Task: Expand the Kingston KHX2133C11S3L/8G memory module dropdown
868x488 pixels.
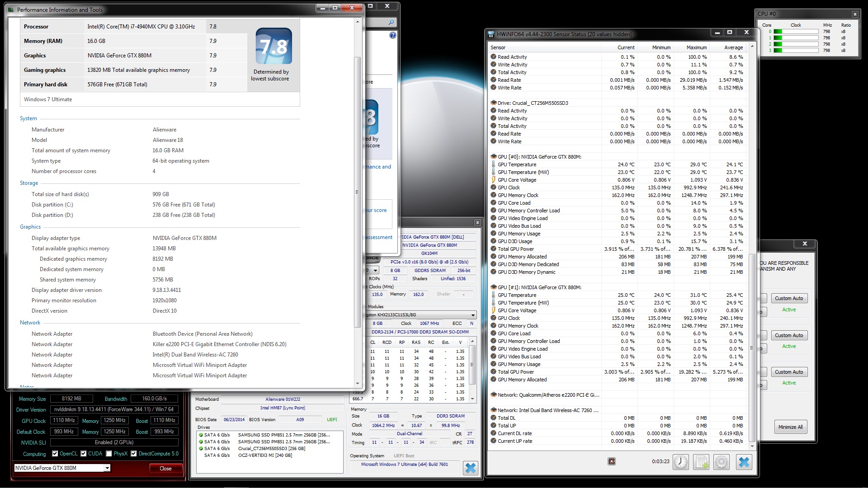Action: [x=473, y=315]
